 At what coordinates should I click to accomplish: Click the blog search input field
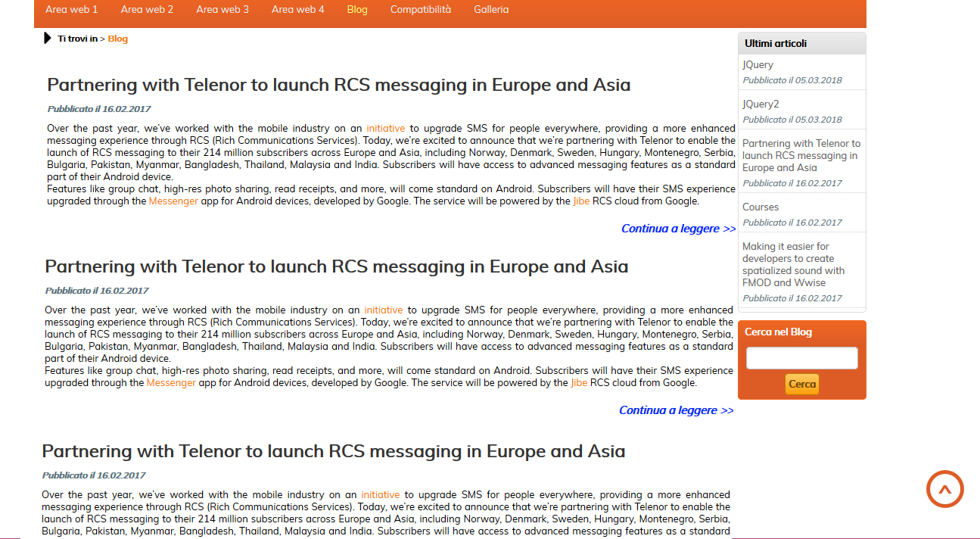(x=802, y=358)
